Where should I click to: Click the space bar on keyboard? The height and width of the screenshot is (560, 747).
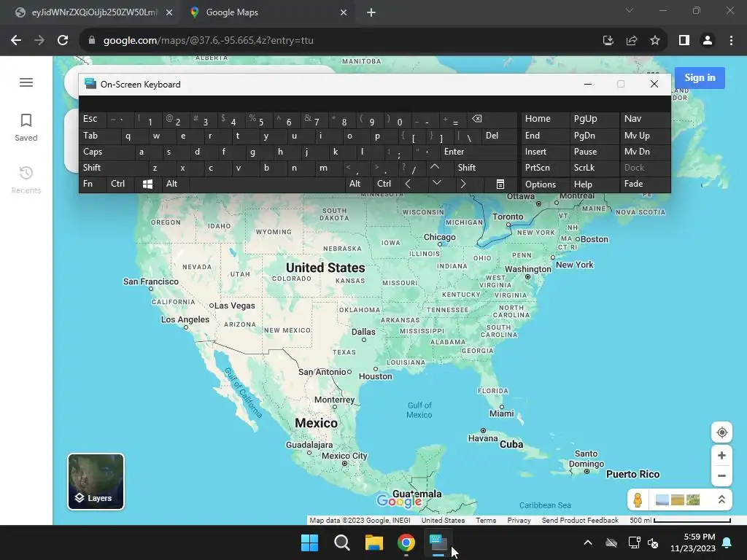tap(267, 184)
